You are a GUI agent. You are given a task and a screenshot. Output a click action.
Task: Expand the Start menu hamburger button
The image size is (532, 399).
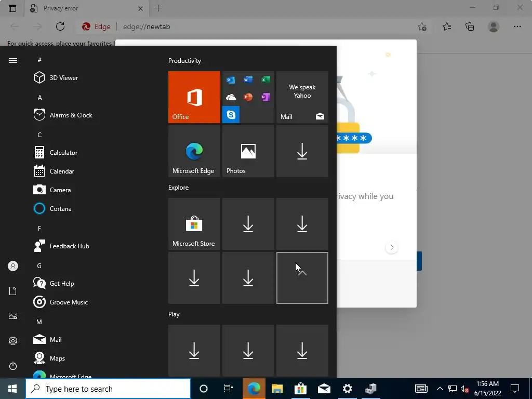[x=13, y=60]
